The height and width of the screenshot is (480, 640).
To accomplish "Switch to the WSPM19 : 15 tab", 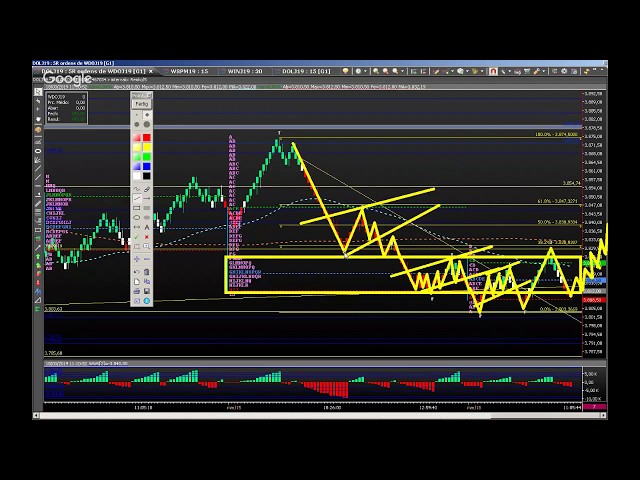I will 188,71.
